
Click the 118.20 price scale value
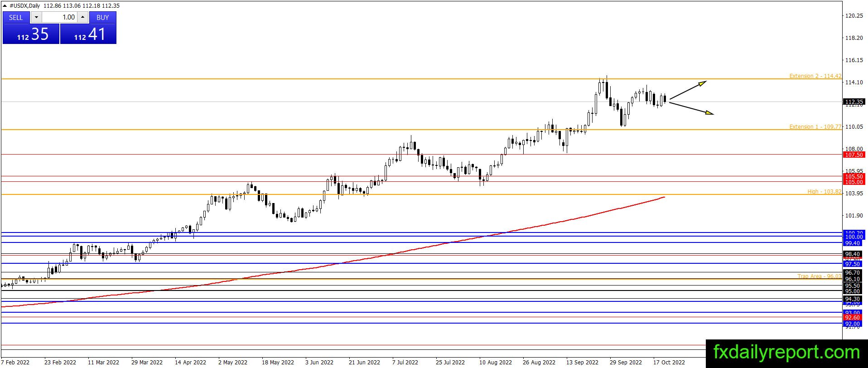click(x=854, y=38)
